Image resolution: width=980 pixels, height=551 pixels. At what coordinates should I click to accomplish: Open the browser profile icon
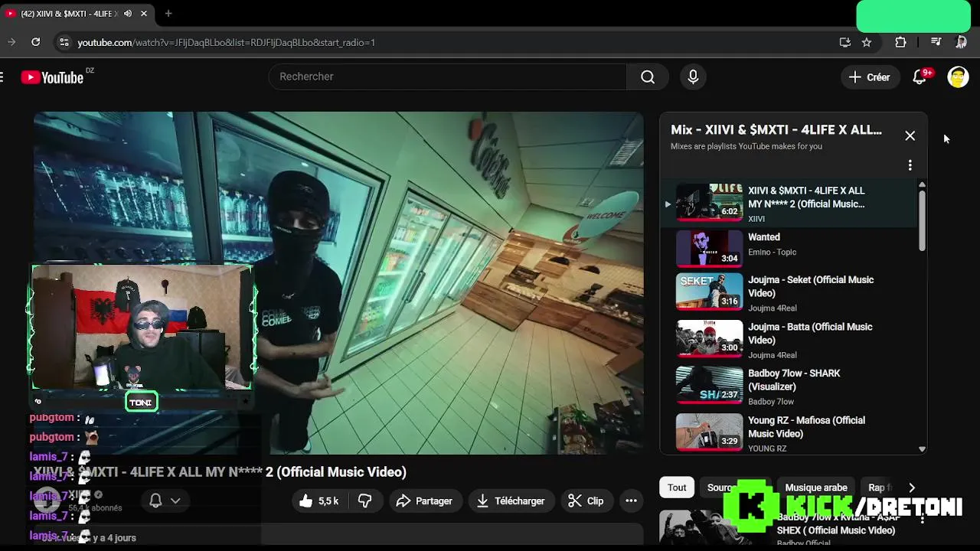coord(961,42)
